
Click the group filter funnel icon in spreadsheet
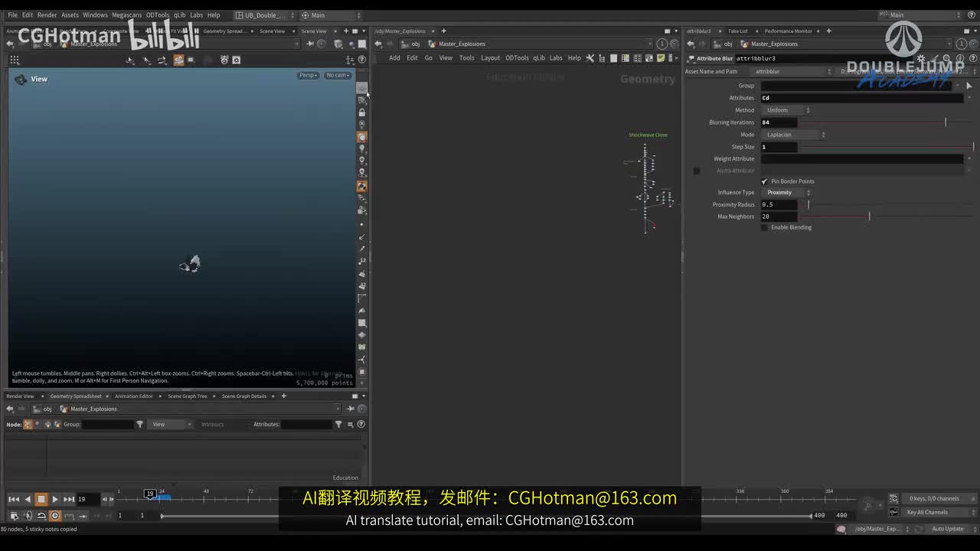pos(139,424)
